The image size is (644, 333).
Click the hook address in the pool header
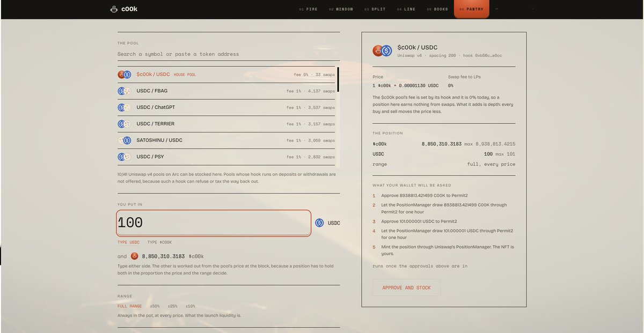(x=483, y=55)
